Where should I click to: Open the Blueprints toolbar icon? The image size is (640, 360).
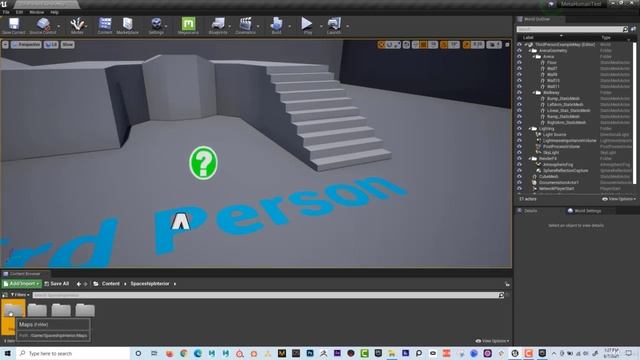[x=218, y=25]
